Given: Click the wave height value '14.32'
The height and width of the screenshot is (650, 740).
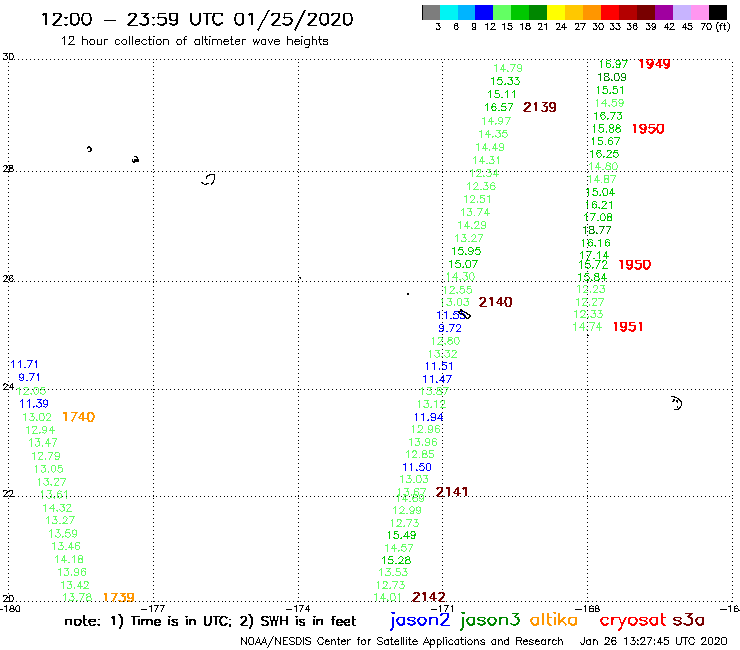Looking at the screenshot, I should (57, 508).
